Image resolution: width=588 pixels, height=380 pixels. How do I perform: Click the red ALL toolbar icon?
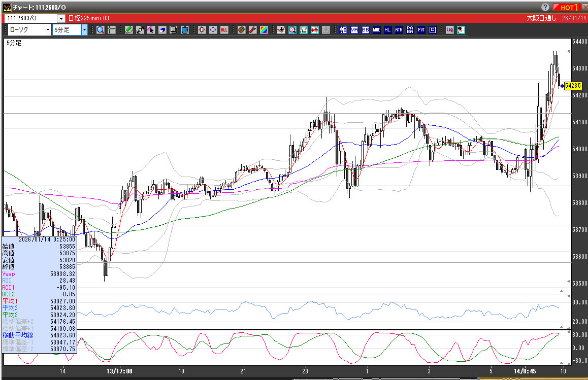[224, 30]
